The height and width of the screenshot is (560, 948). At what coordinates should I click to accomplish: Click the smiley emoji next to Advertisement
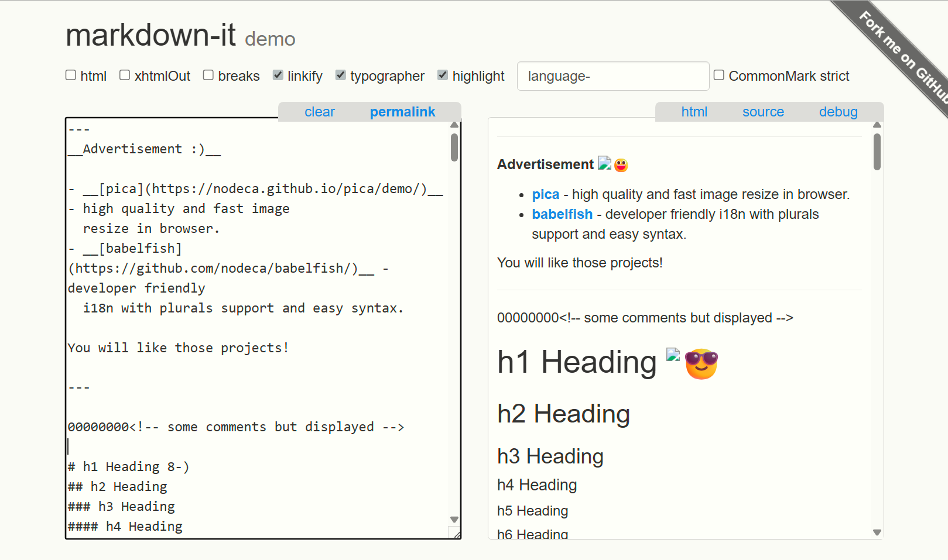[621, 166]
